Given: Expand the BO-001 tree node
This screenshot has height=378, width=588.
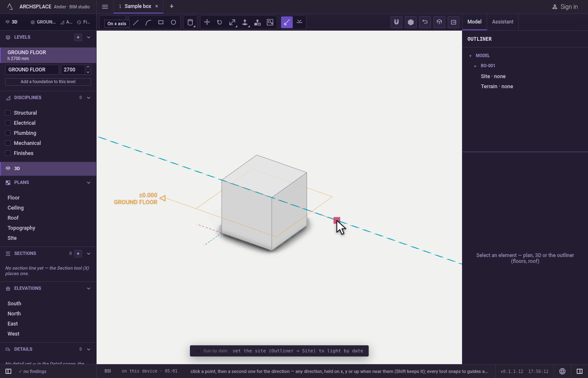Looking at the screenshot, I should [x=475, y=66].
